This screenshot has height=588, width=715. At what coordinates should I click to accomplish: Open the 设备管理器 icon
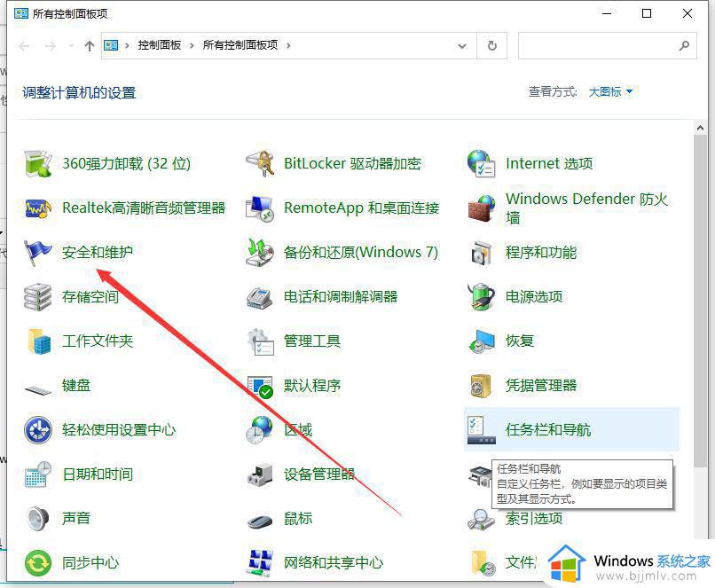click(259, 474)
